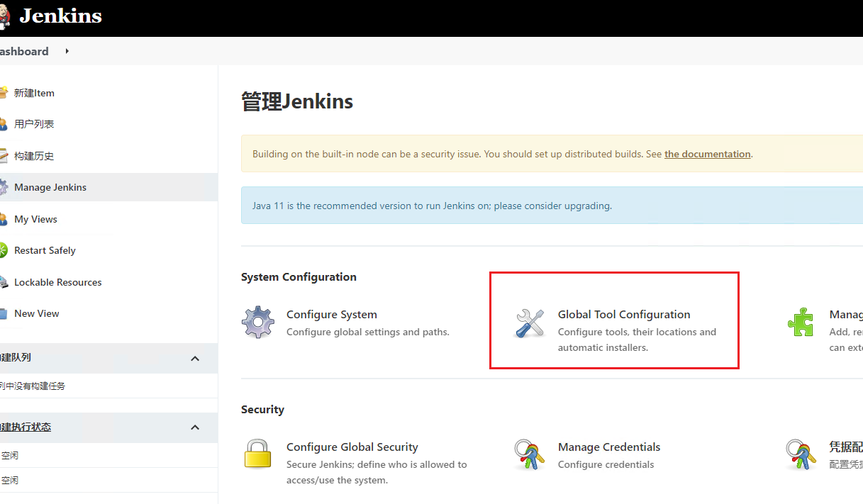Click the 新建Item sidebar icon

pos(4,93)
